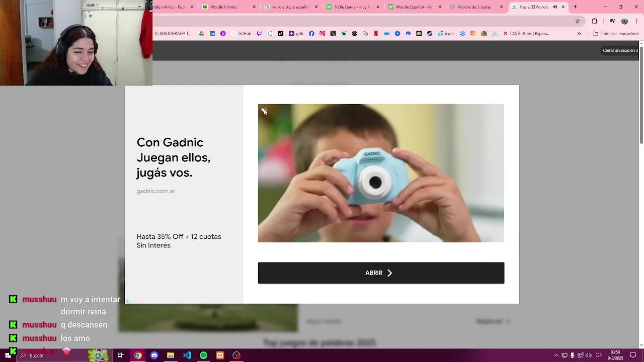Image resolution: width=644 pixels, height=362 pixels.
Task: Open Task View on the taskbar
Action: pyautogui.click(x=121, y=355)
